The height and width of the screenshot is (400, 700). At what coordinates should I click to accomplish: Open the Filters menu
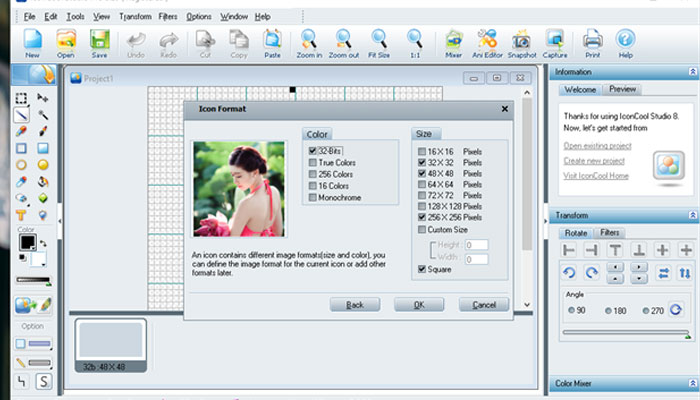pyautogui.click(x=168, y=17)
